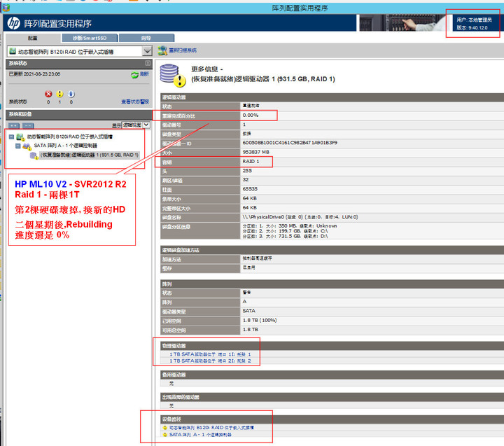Click the rebuild percentage value 0.00%
The height and width of the screenshot is (446, 504).
point(251,115)
